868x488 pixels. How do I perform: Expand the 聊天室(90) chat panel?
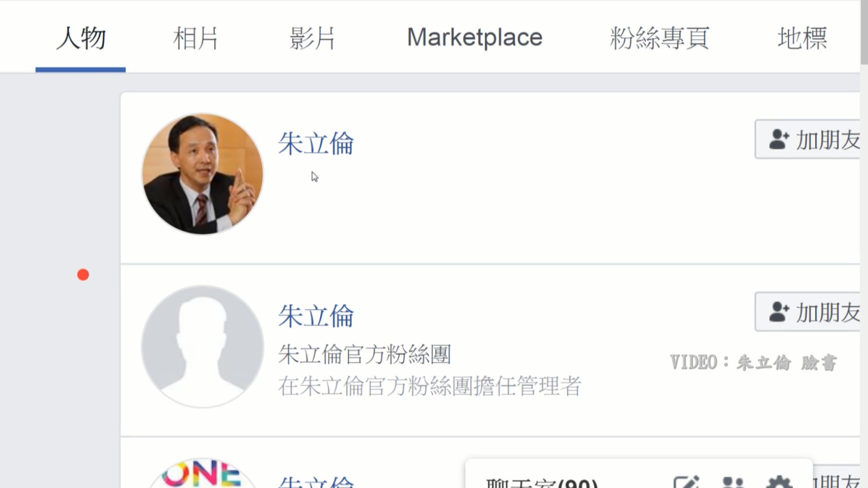(x=542, y=483)
